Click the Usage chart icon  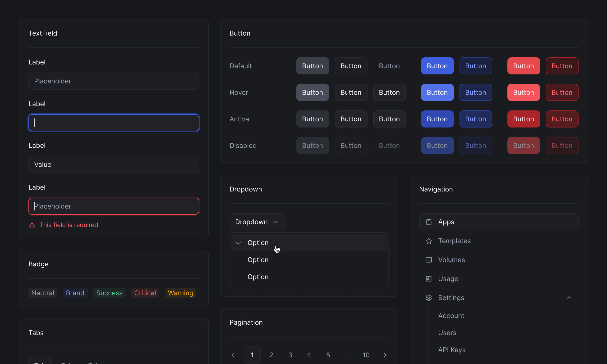428,279
